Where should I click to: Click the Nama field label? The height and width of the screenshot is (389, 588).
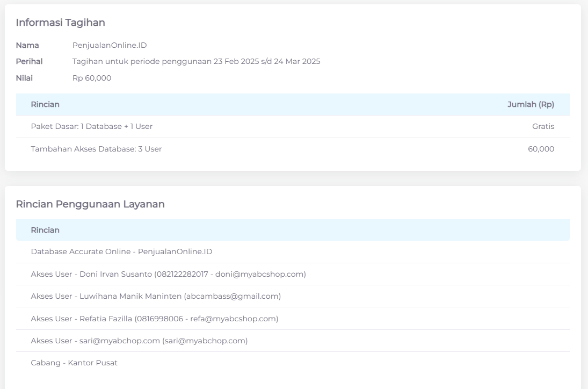[x=27, y=45]
